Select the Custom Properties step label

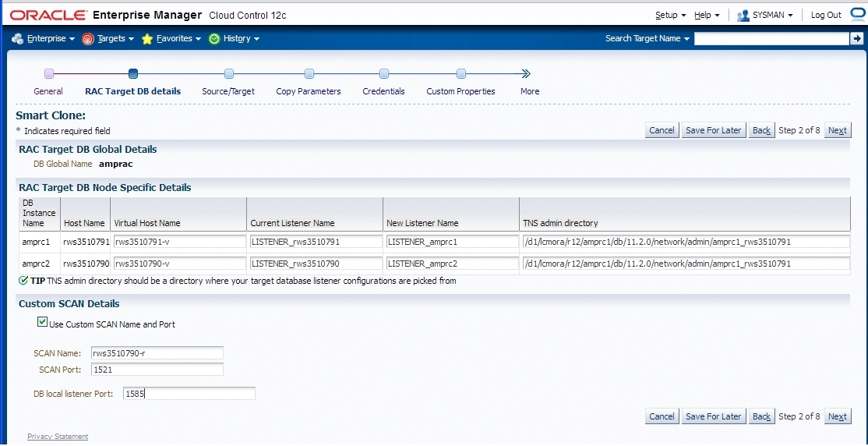(460, 91)
